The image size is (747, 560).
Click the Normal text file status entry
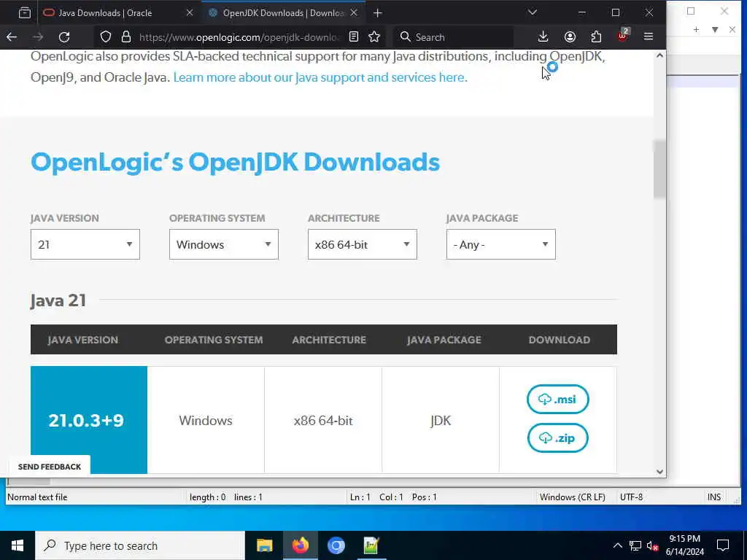pos(37,497)
